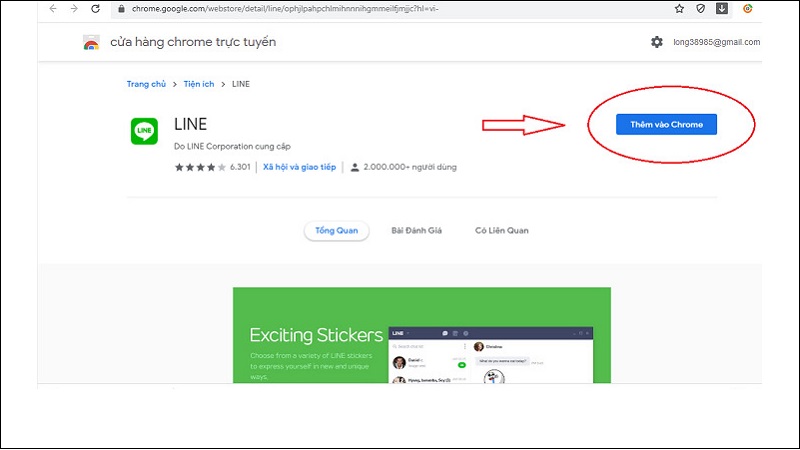Click "Do LINE Corporation cung cấp" text
800x450 pixels.
click(232, 146)
